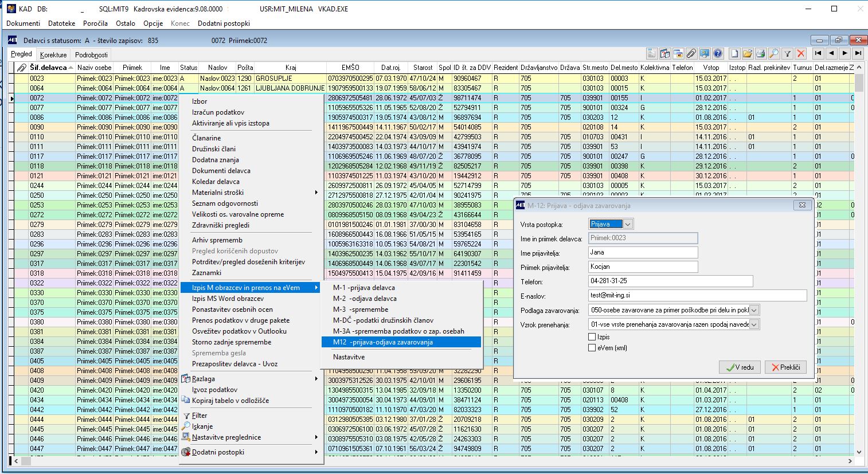Switch to Podrobnosti tab
The image size is (868, 474).
coord(91,55)
